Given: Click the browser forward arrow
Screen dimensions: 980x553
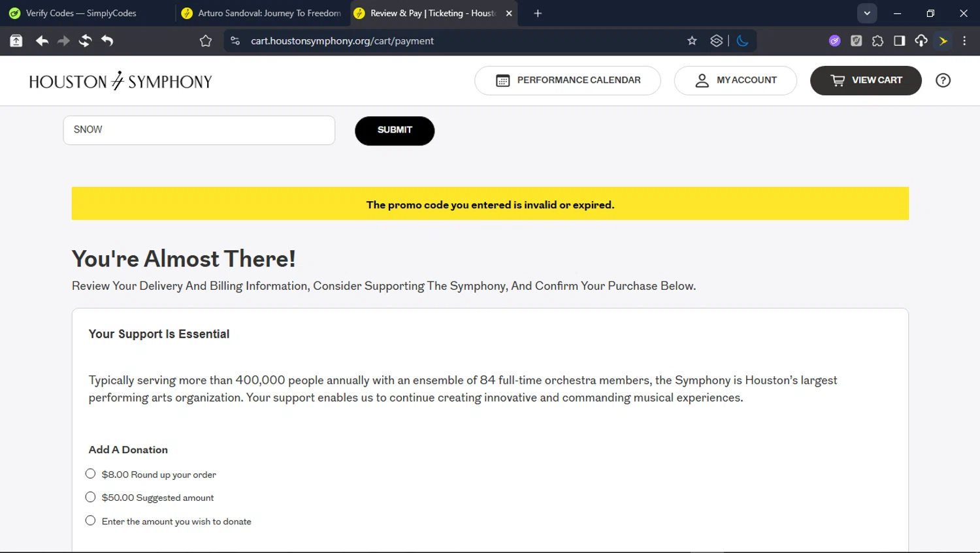Looking at the screenshot, I should [x=63, y=41].
